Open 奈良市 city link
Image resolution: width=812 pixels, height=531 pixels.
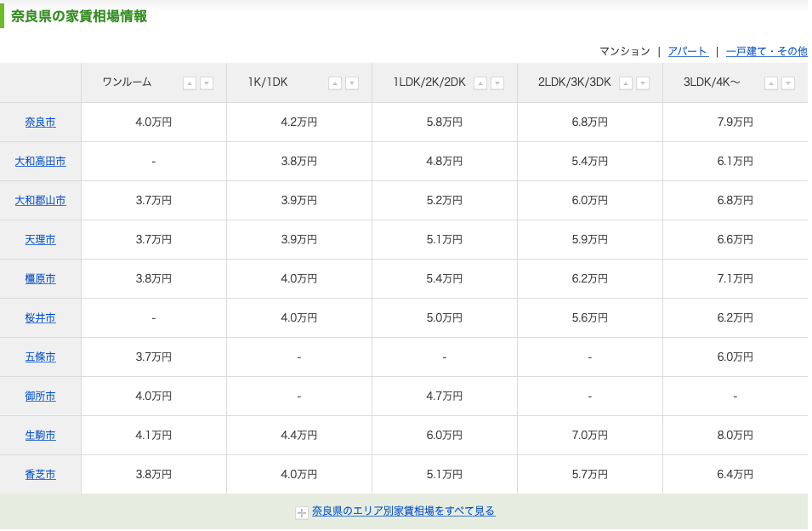click(x=41, y=123)
